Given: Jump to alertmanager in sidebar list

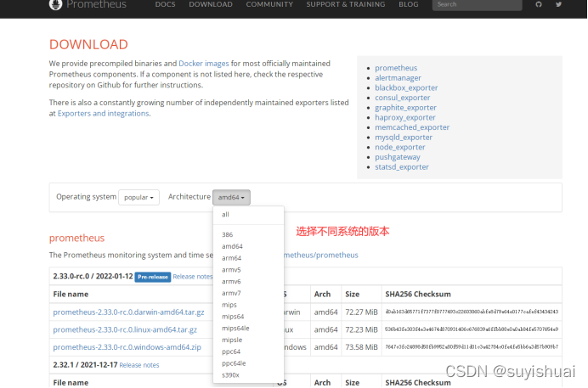Looking at the screenshot, I should [398, 78].
